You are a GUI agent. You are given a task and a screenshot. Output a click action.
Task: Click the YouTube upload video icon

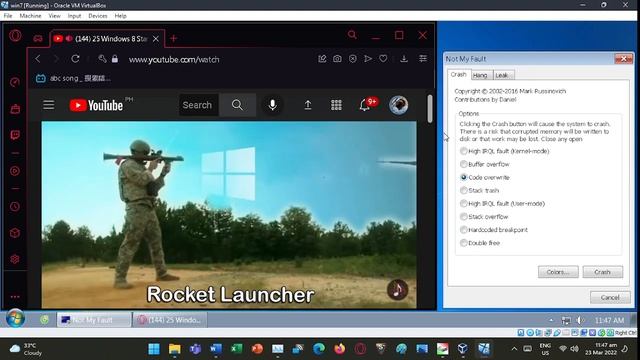pos(308,105)
